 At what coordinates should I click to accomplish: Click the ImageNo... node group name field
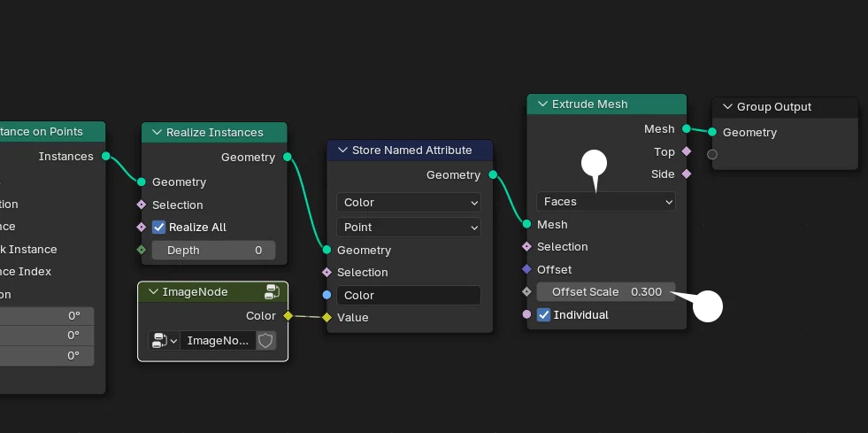point(219,341)
